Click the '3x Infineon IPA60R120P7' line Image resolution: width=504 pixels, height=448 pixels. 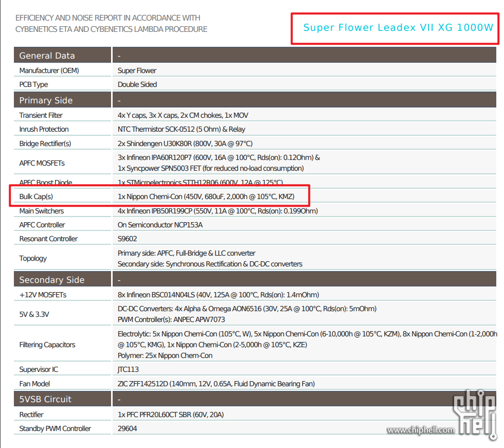pos(219,157)
